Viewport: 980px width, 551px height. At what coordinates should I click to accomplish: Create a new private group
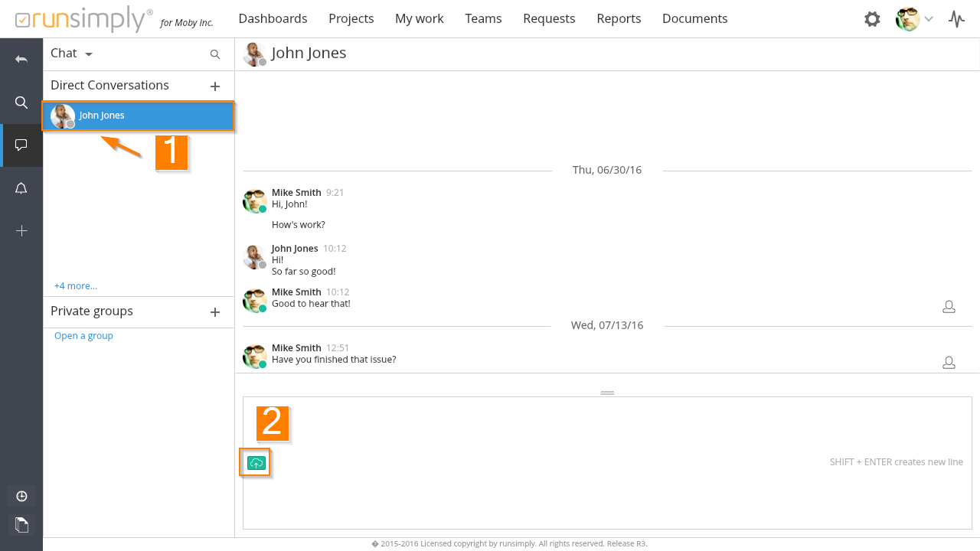(215, 312)
